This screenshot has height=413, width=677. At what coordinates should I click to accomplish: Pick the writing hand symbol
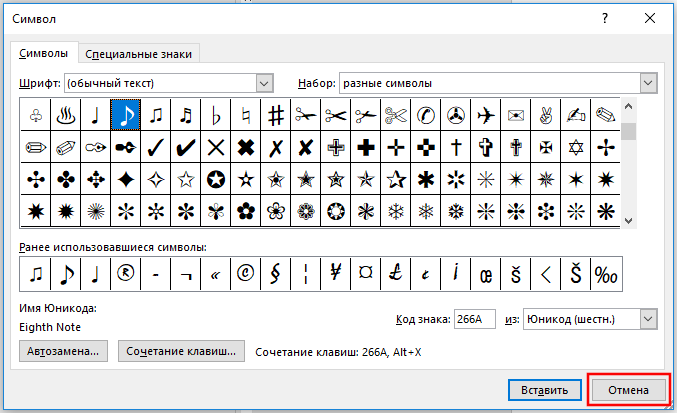(x=576, y=115)
